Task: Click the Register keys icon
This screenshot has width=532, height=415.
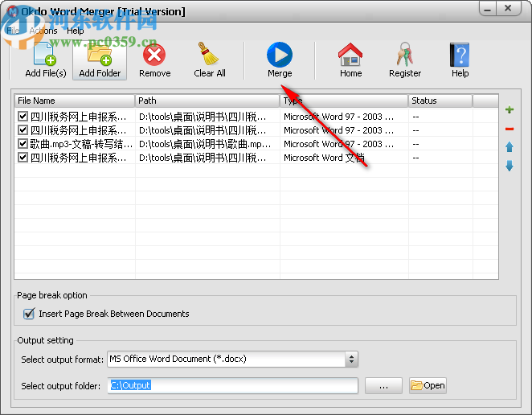Action: (x=405, y=55)
